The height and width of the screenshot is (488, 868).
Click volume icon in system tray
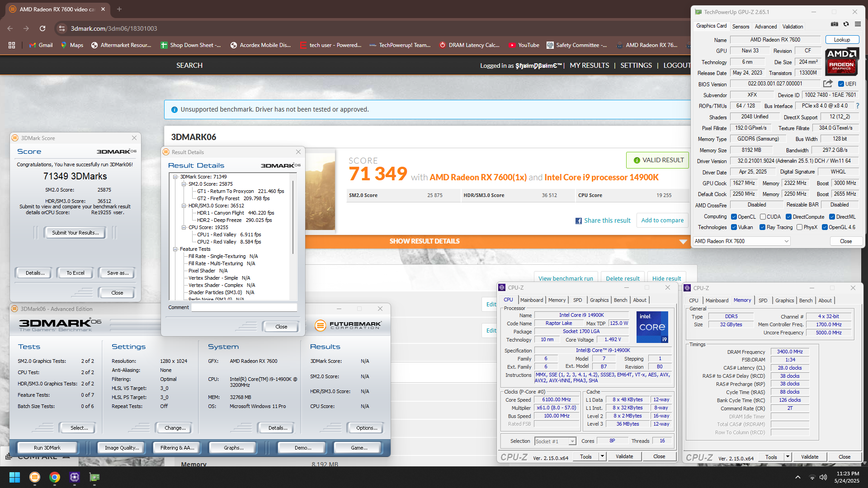(823, 477)
